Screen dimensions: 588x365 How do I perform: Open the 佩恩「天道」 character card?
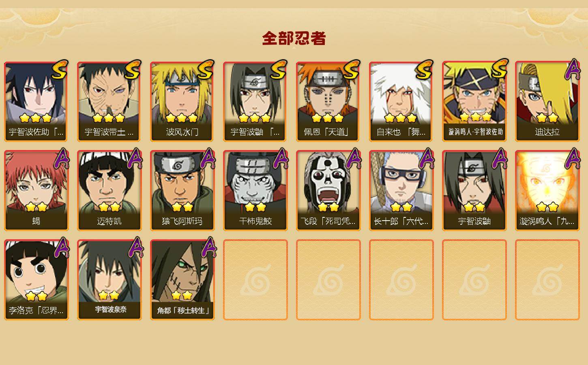[x=328, y=101]
